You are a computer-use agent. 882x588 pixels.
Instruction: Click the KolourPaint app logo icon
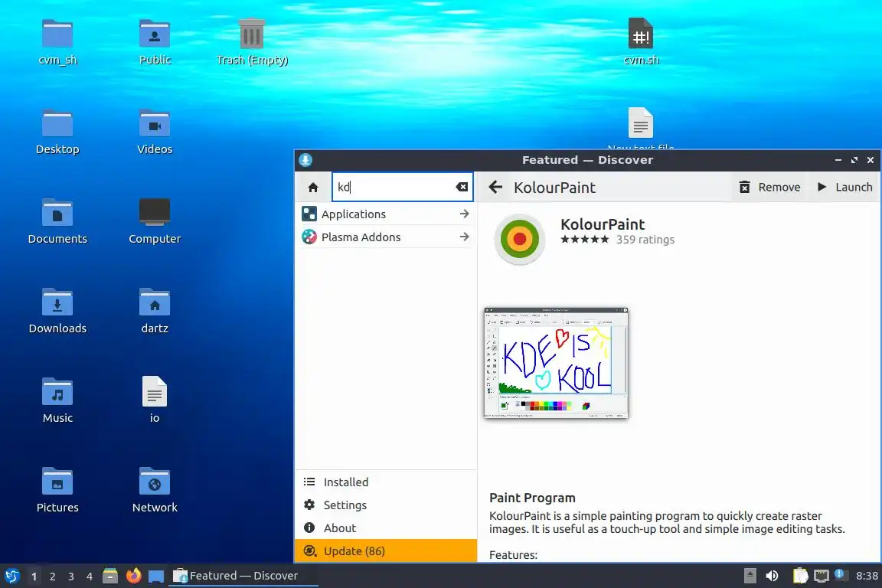point(520,239)
